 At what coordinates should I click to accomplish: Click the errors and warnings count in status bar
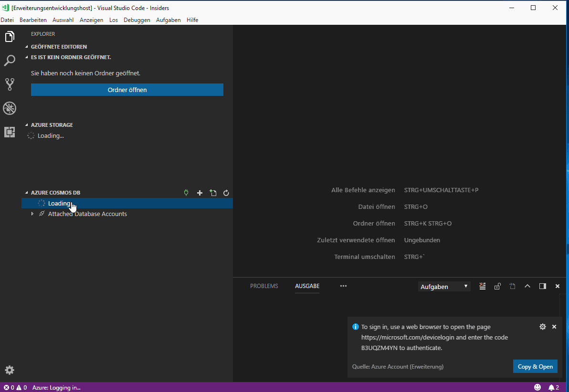[x=15, y=388]
